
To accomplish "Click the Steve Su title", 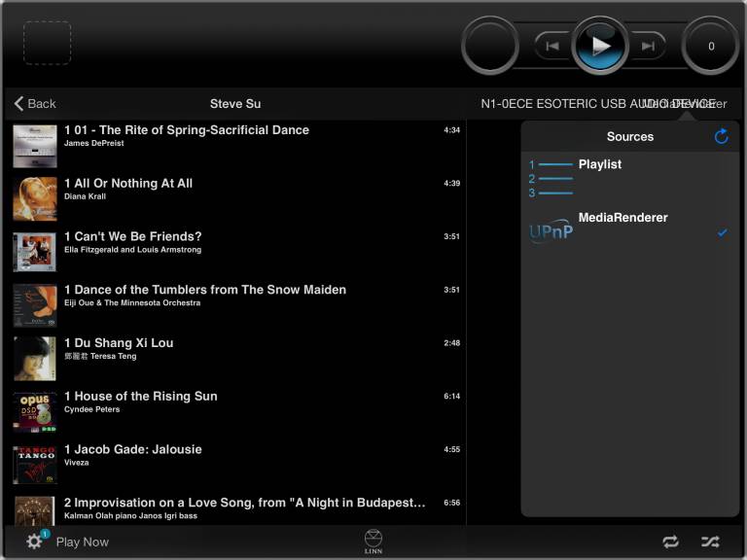I will pos(235,104).
